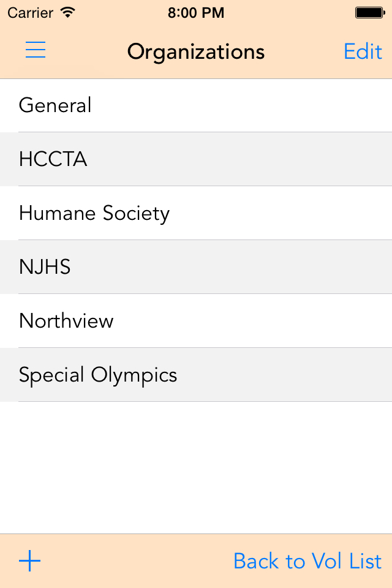Go back to Vol List
The image size is (392, 588).
[x=307, y=561]
